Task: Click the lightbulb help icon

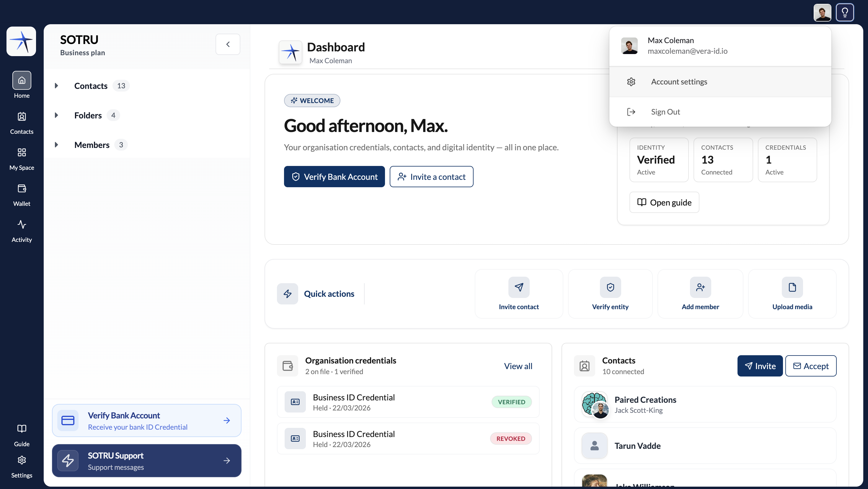Action: pyautogui.click(x=844, y=12)
